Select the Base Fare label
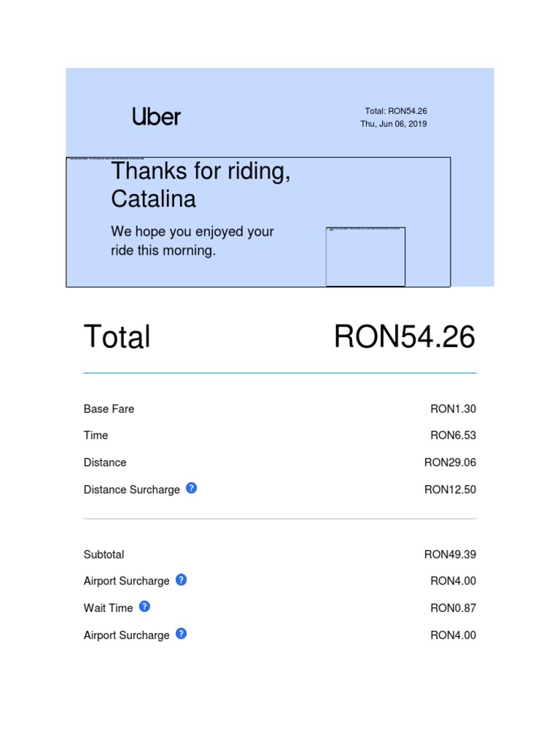The height and width of the screenshot is (747, 560). [109, 409]
